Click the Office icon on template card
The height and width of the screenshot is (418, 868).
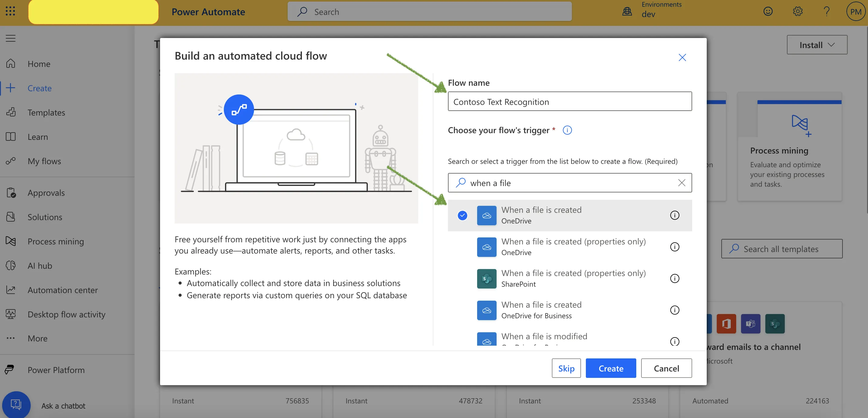[726, 324]
